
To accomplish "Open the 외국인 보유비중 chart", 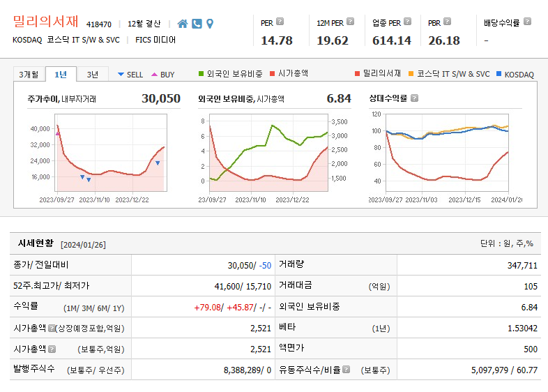I will [x=268, y=153].
